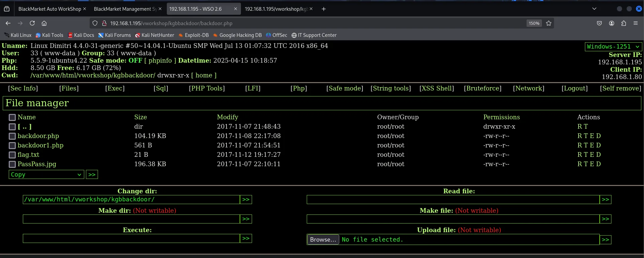The height and width of the screenshot is (258, 644).
Task: Click the insecure connection padlock icon
Action: (x=104, y=23)
